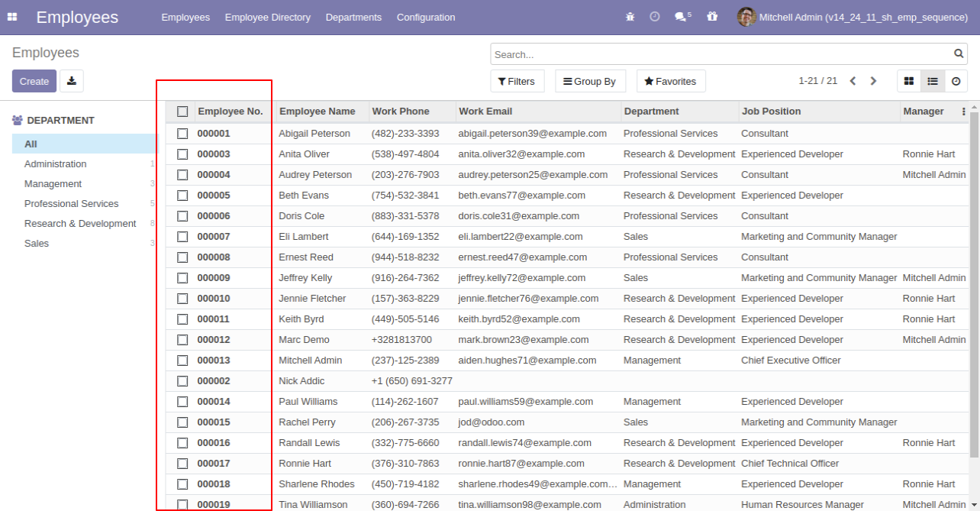The image size is (980, 511).
Task: Check the select-all header checkbox
Action: (x=182, y=112)
